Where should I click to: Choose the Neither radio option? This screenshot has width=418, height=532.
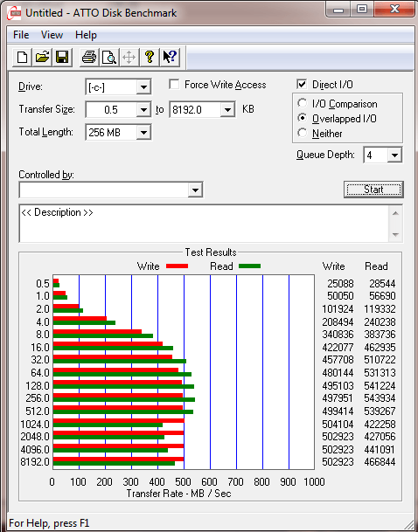click(x=302, y=133)
